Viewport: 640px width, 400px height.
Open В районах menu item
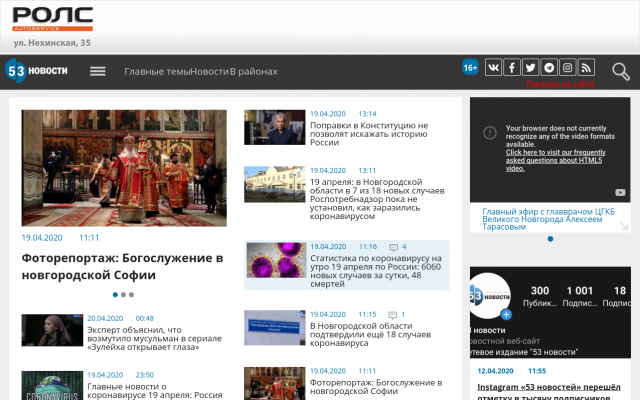click(x=253, y=71)
